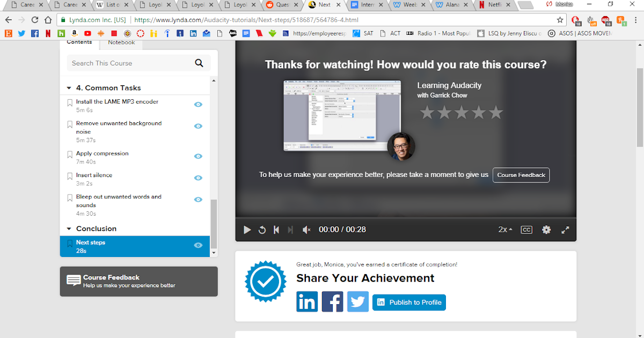
Task: Bookmark the Install the LAME MP3 encoder video
Action: pyautogui.click(x=70, y=102)
